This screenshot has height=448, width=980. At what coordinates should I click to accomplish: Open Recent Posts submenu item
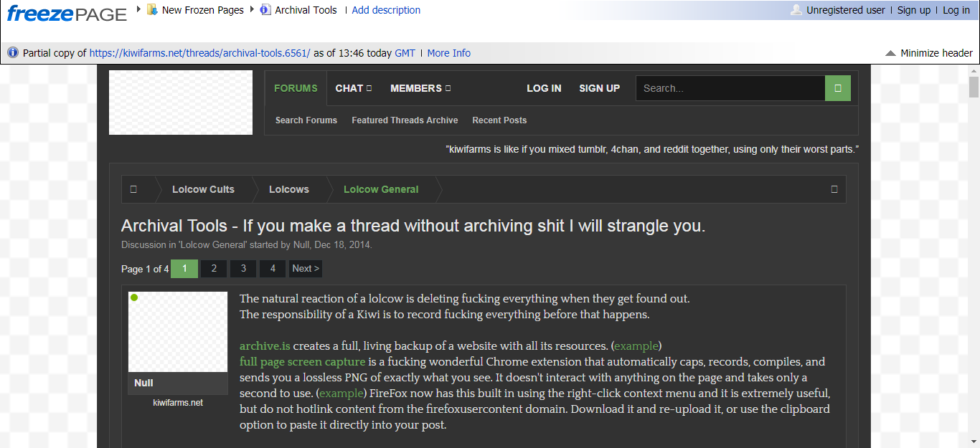click(x=499, y=120)
